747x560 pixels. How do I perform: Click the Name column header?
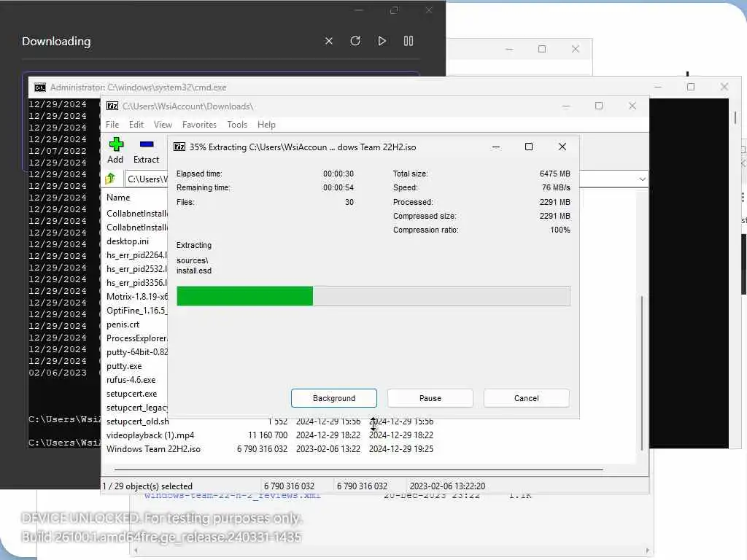[x=118, y=198]
